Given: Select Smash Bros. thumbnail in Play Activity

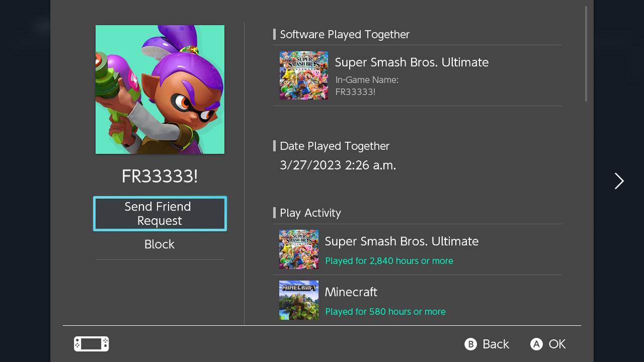Looking at the screenshot, I should click(x=299, y=249).
